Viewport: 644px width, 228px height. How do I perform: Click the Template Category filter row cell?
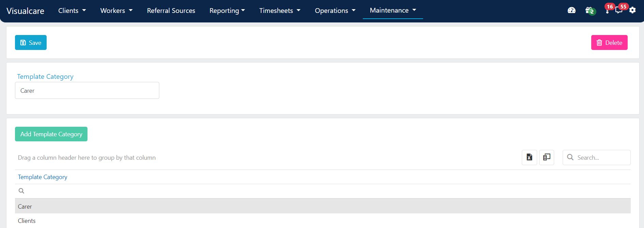323,191
